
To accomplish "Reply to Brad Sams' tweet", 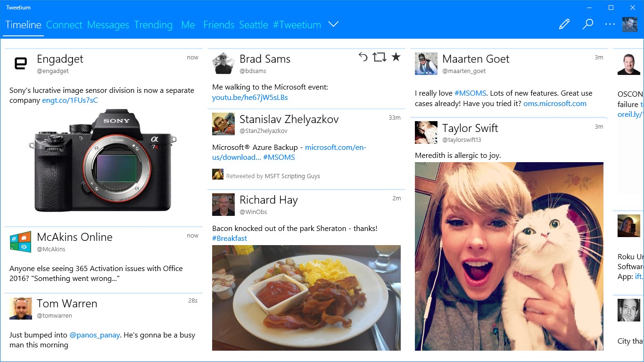I will 363,57.
